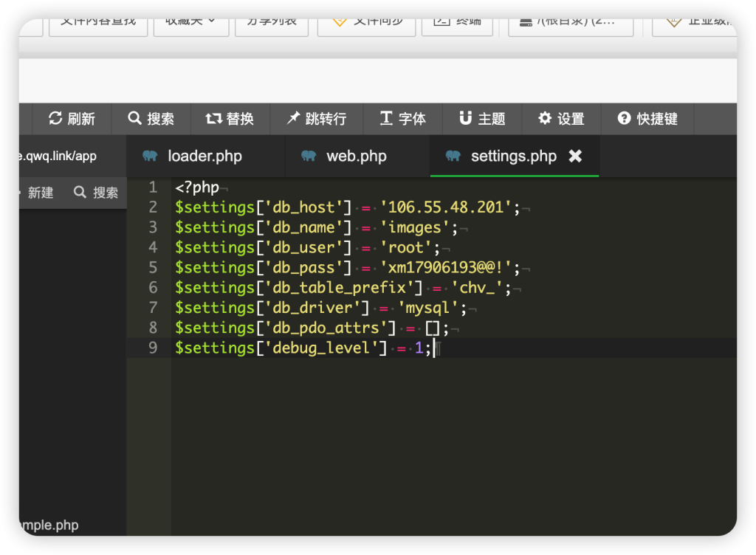Image resolution: width=756 pixels, height=555 pixels.
Task: Click 新建 in the file sidebar
Action: pos(40,193)
